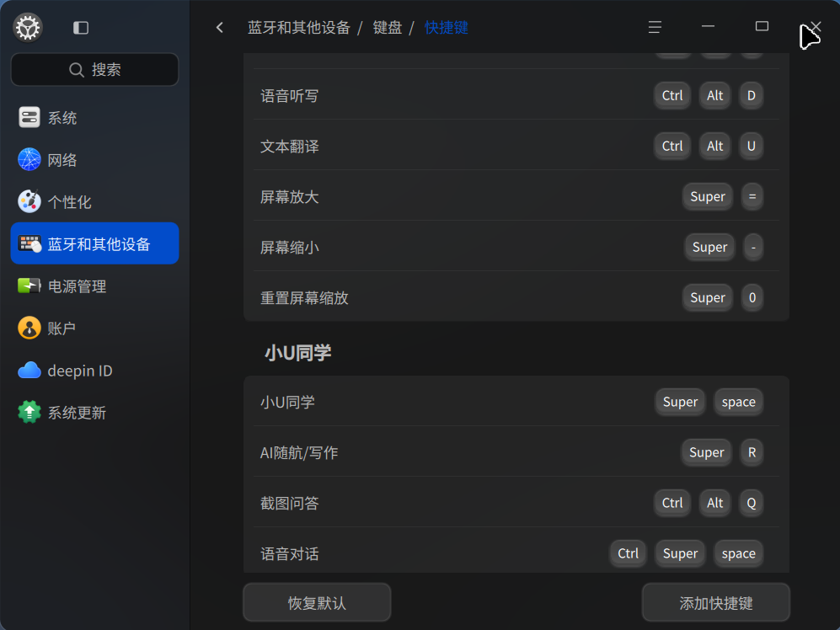This screenshot has height=630, width=840.
Task: Click breadcrumb 键盘
Action: point(388,27)
